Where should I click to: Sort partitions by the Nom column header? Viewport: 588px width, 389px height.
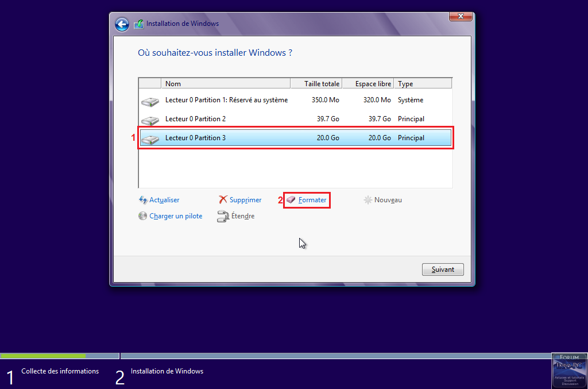[226, 83]
